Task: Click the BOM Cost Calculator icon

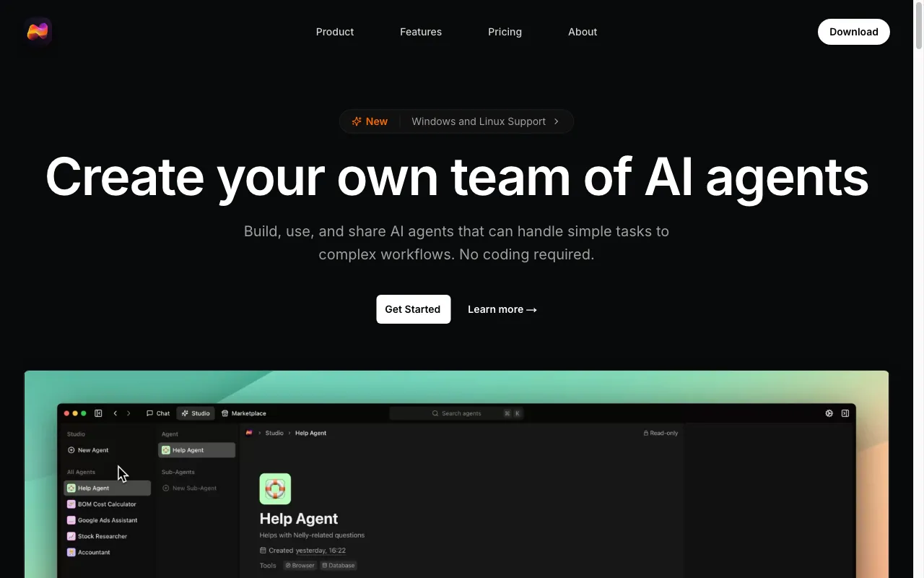Action: [x=71, y=504]
